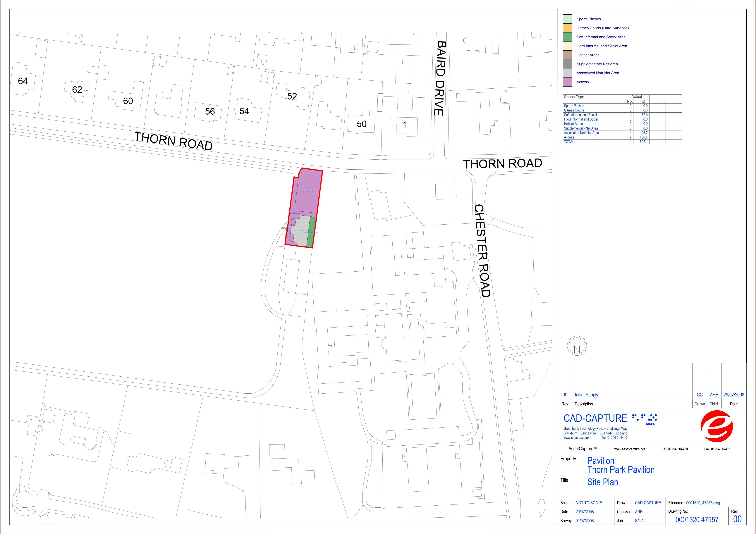This screenshot has width=756, height=534.
Task: Click the 'AssetCapture™' label
Action: click(x=583, y=449)
